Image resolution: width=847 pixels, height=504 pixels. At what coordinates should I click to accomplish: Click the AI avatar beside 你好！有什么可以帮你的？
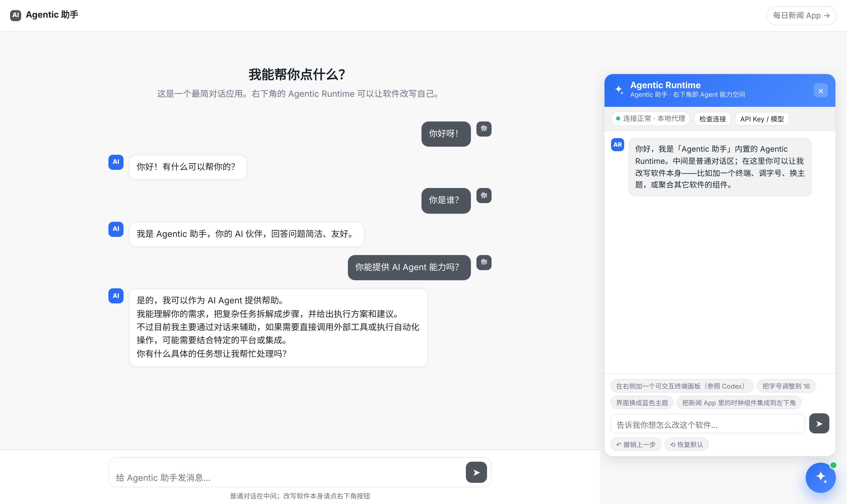(116, 162)
